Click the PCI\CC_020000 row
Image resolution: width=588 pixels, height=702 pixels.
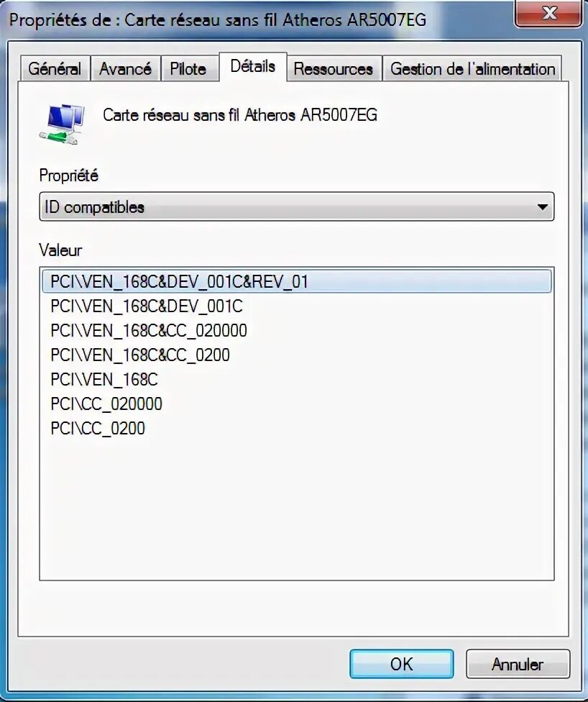297,404
